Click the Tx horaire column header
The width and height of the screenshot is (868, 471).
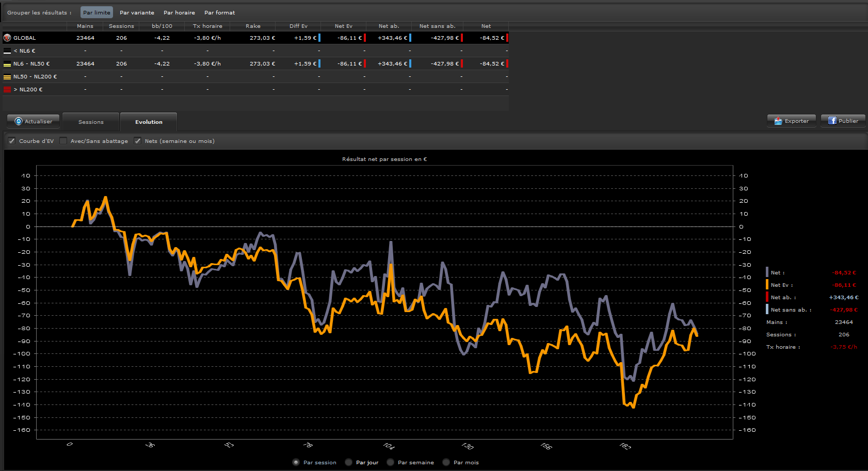click(207, 26)
